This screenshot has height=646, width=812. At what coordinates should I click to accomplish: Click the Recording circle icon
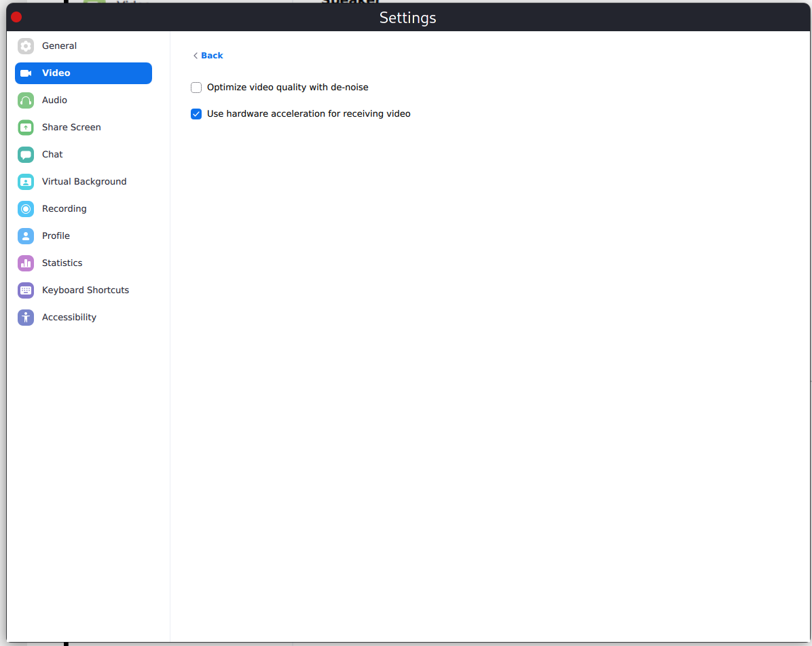(26, 208)
